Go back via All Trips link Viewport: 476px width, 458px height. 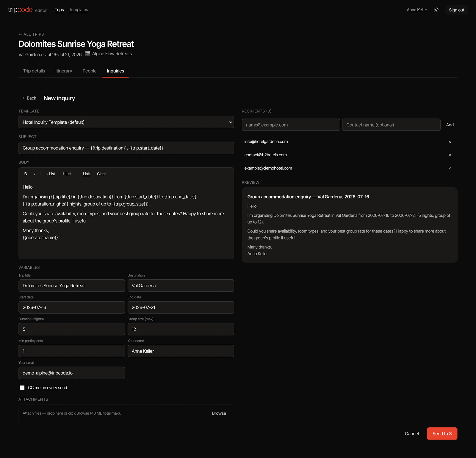pos(31,34)
